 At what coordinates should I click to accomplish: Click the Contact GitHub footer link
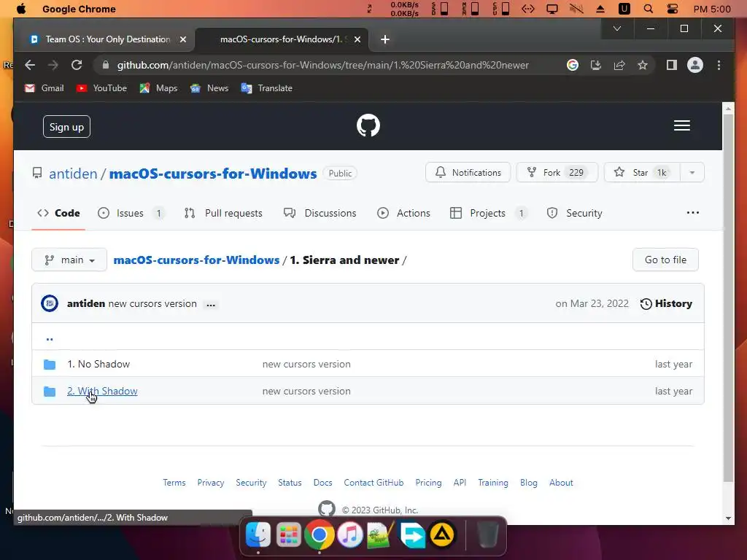tap(373, 483)
